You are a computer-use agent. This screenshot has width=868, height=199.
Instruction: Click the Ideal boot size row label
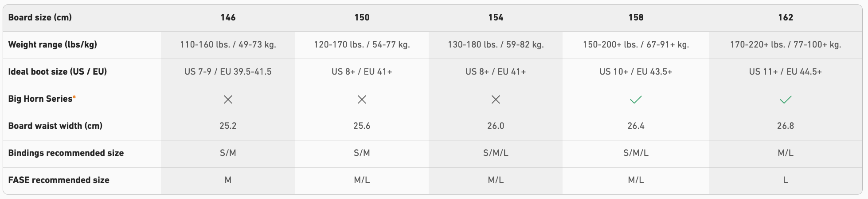(57, 72)
